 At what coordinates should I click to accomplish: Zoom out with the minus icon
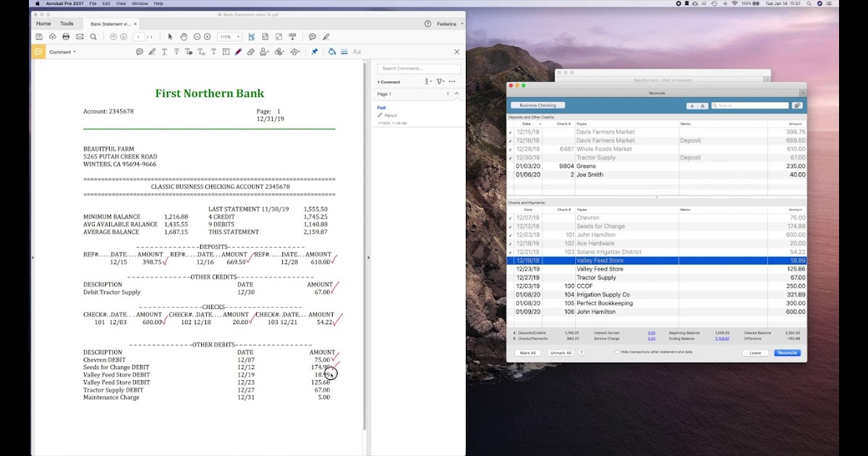[x=196, y=37]
